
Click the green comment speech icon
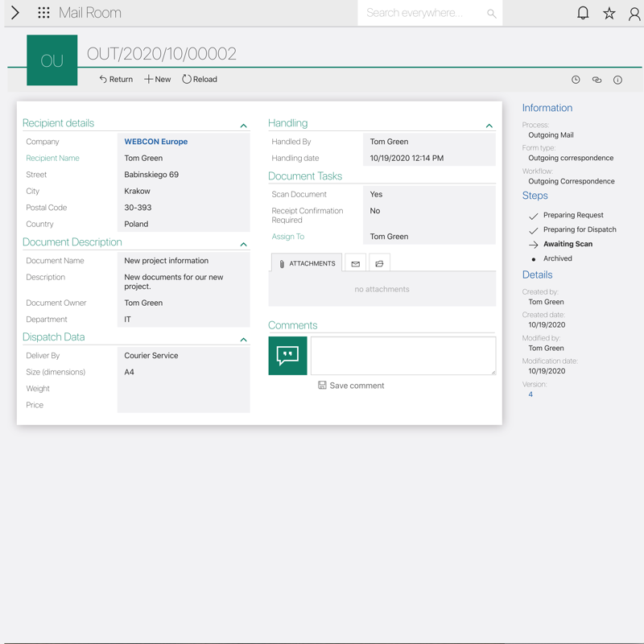click(287, 356)
